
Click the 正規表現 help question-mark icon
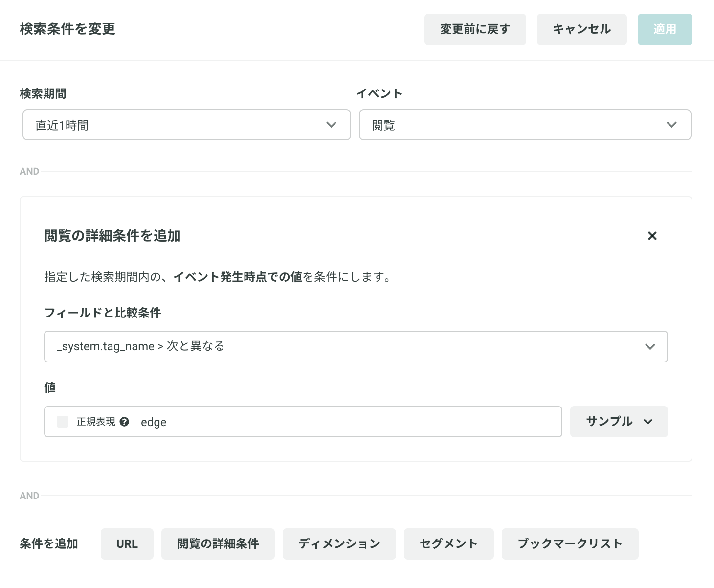[x=124, y=422]
